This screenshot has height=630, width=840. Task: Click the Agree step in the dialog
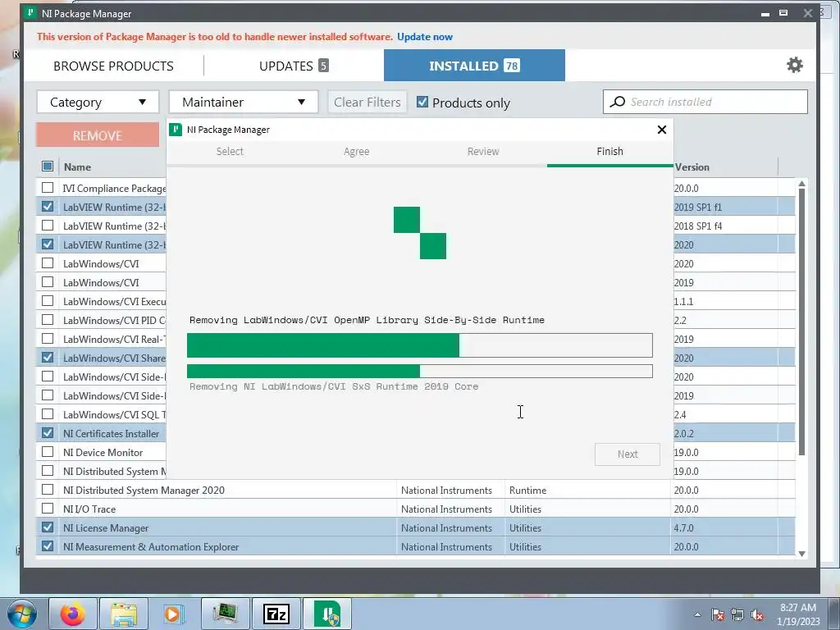(356, 152)
